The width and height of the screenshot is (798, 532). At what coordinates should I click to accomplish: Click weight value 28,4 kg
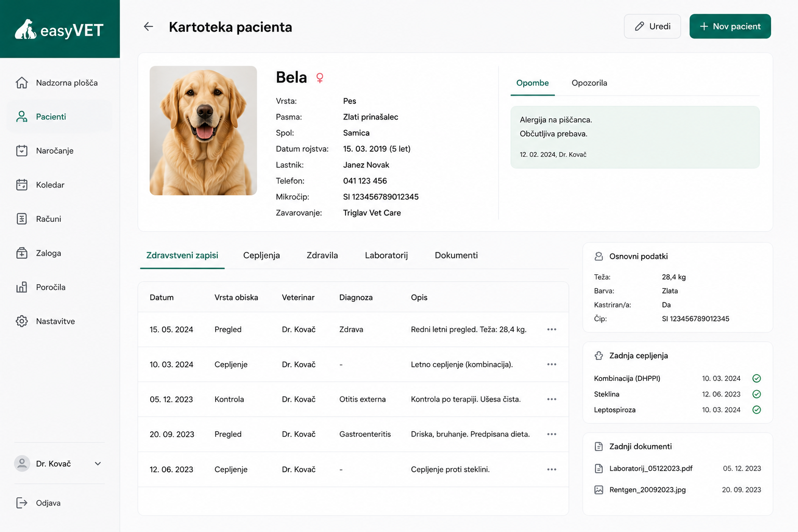[x=674, y=277]
